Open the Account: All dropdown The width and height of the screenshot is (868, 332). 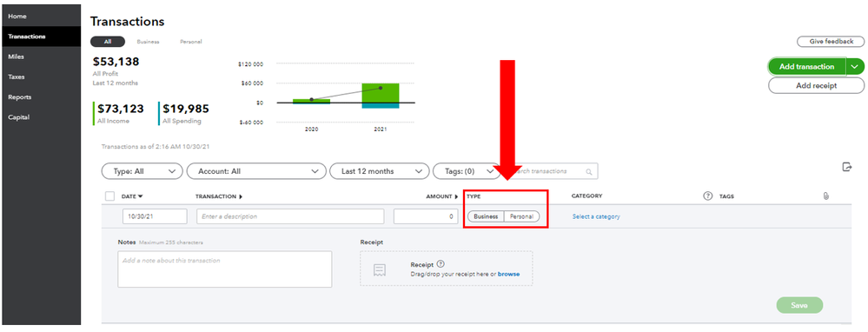point(255,171)
